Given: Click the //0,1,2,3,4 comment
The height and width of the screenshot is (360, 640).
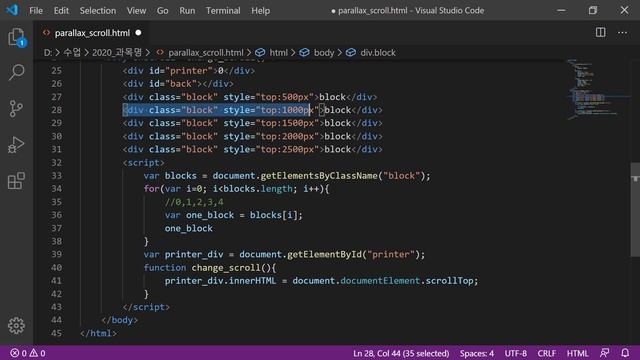Looking at the screenshot, I should (x=194, y=202).
